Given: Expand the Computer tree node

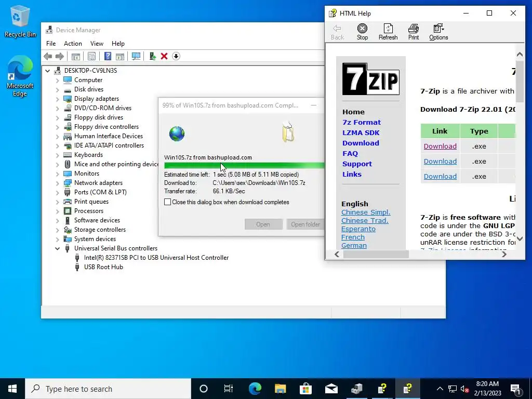Looking at the screenshot, I should tap(57, 81).
